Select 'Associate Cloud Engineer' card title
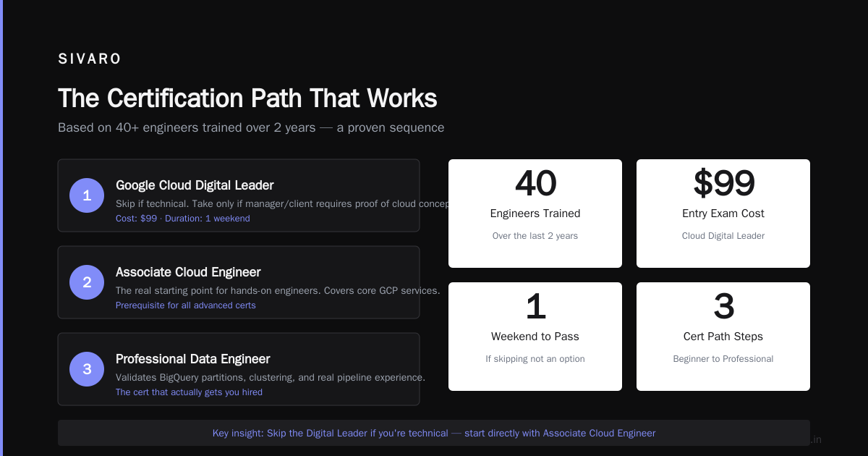868x456 pixels. pyautogui.click(x=188, y=272)
